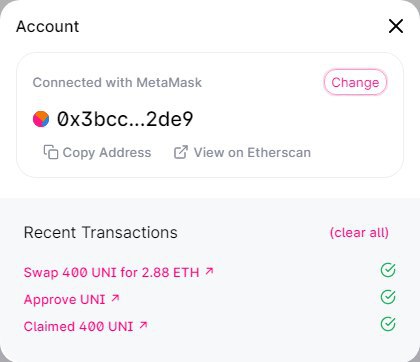Open View on Etherscan link
This screenshot has height=362, width=420.
(252, 152)
